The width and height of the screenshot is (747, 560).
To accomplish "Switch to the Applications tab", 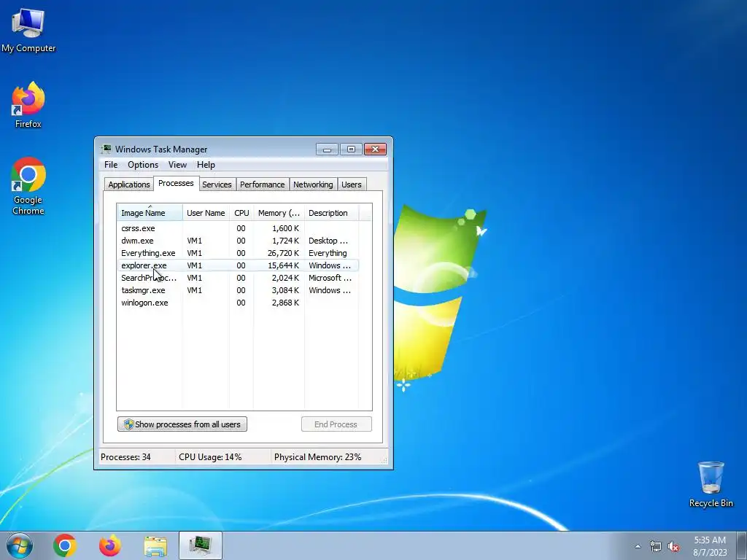I will (x=128, y=184).
